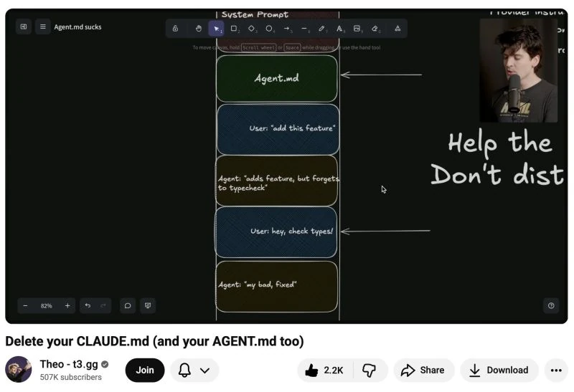
Task: Select the Line drawing tool
Action: (304, 29)
